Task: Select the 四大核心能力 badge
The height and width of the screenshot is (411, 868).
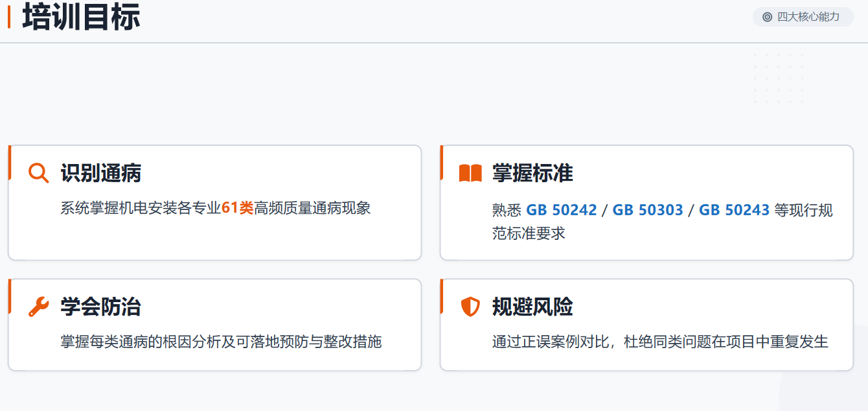Action: click(x=803, y=17)
